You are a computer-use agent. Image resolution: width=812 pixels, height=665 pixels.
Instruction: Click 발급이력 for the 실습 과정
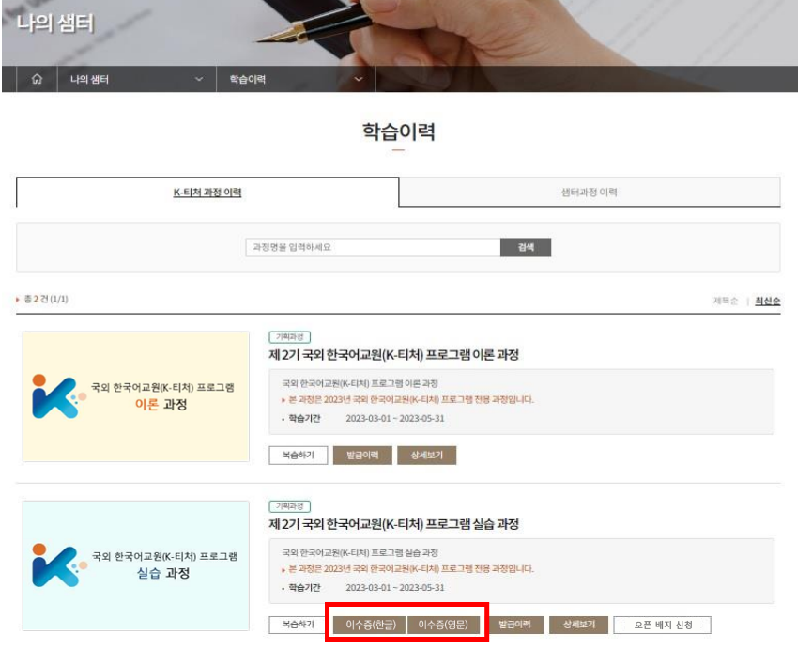click(514, 625)
